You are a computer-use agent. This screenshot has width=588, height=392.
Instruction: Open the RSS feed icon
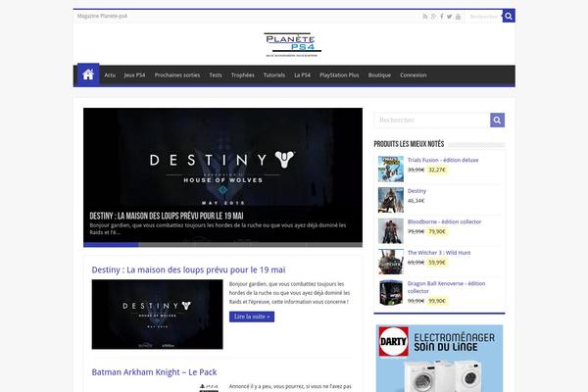pos(425,17)
